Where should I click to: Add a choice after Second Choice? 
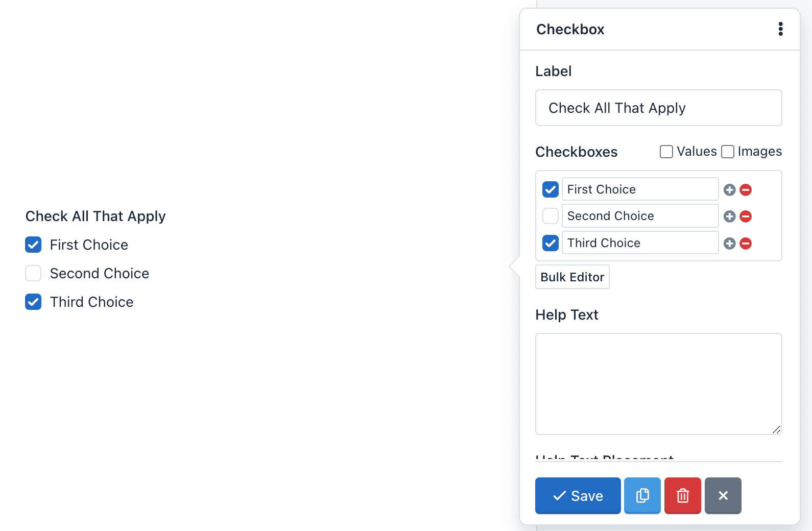730,216
